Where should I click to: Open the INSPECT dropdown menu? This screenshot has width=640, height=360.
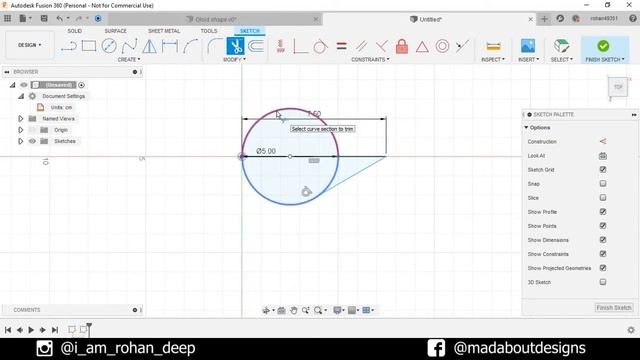(493, 60)
